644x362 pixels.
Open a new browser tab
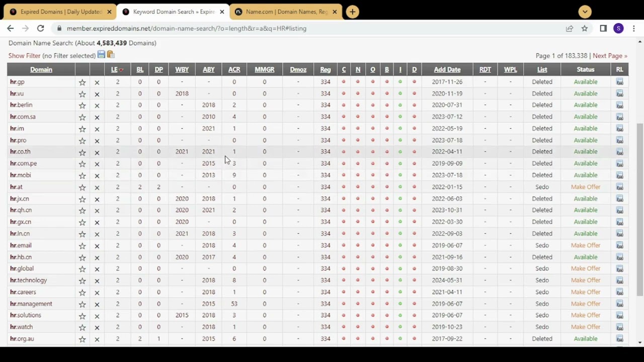click(353, 12)
